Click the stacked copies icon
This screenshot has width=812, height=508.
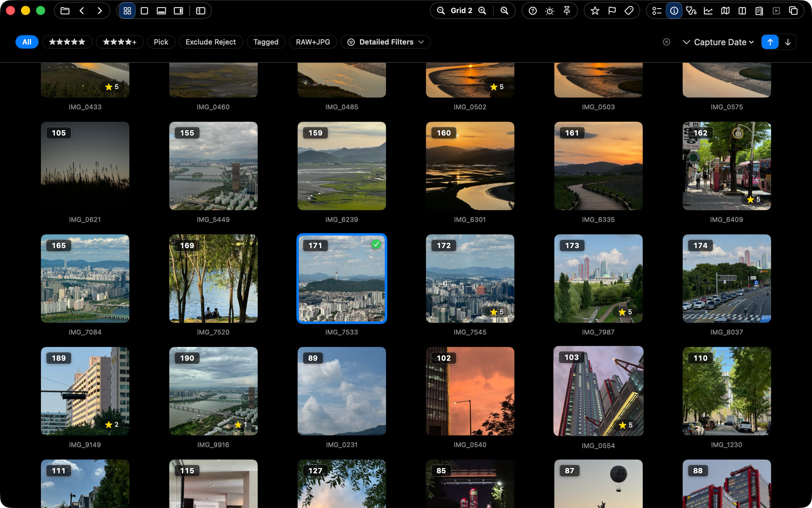[793, 11]
